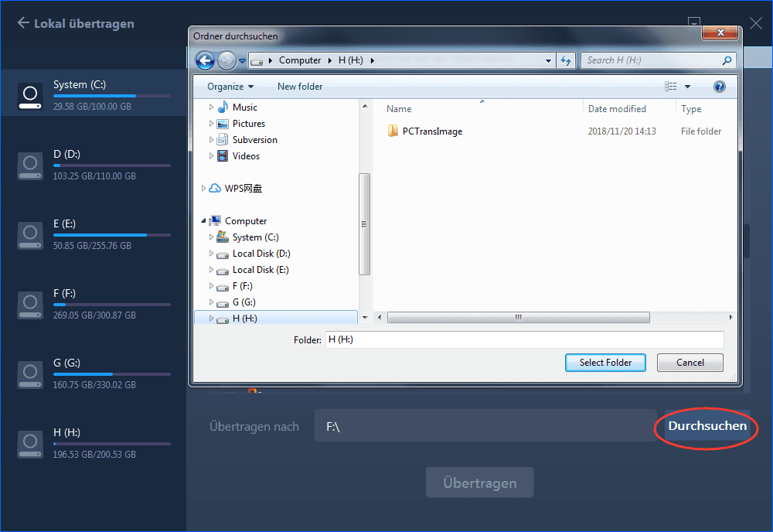This screenshot has width=773, height=532.
Task: Click the Durchsuchen button
Action: pos(707,426)
